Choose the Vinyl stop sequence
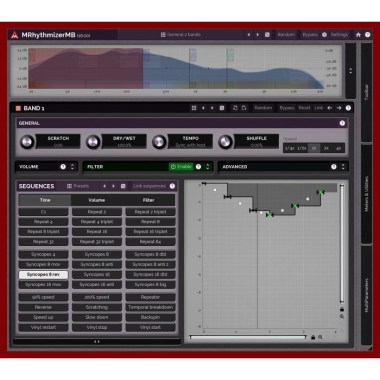The height and width of the screenshot is (380, 380). 97,327
